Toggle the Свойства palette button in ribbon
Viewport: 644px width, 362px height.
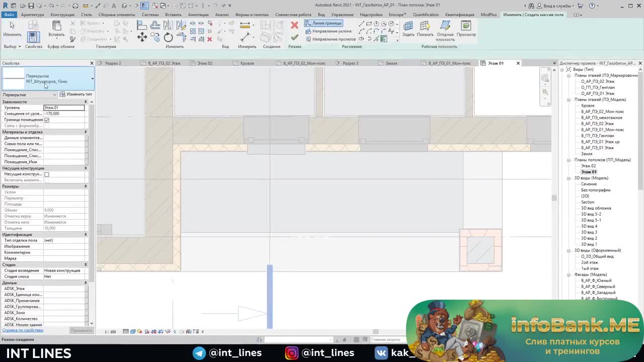33,37
